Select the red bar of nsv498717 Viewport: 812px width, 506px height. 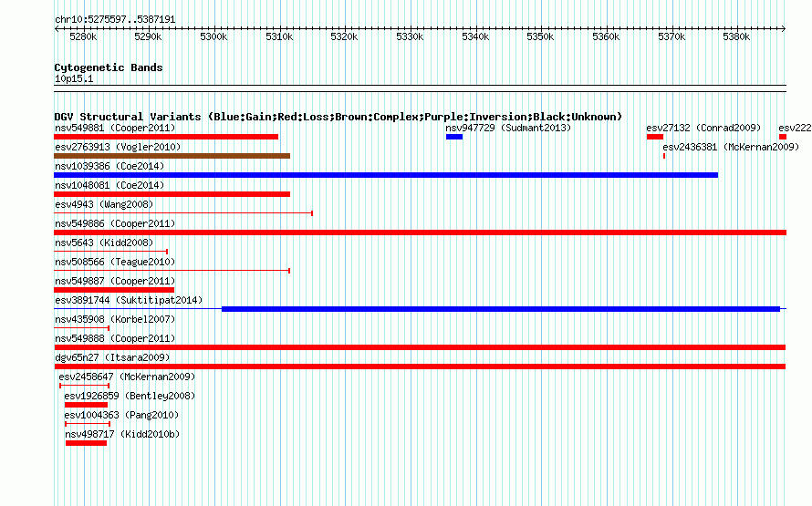point(86,443)
